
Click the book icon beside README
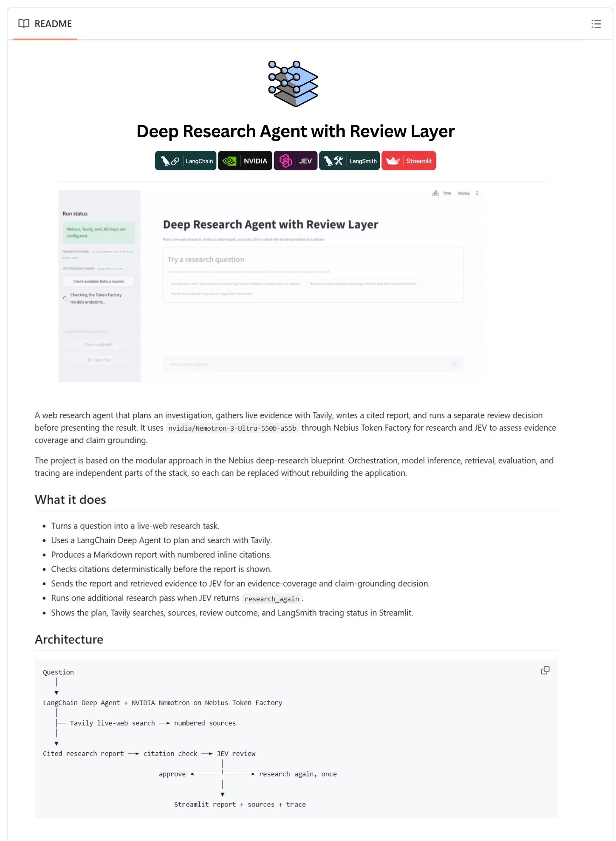pos(24,24)
